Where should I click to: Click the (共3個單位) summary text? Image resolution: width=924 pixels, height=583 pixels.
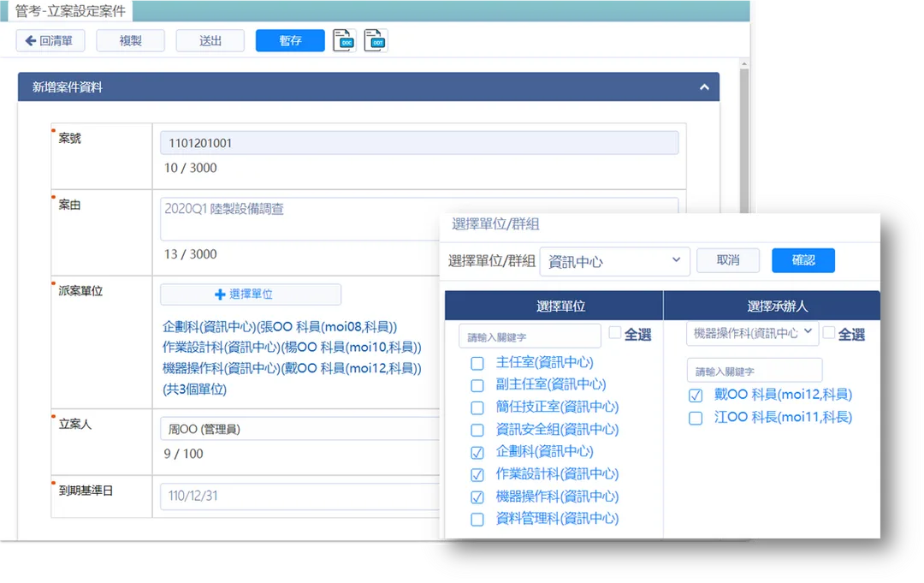click(194, 389)
